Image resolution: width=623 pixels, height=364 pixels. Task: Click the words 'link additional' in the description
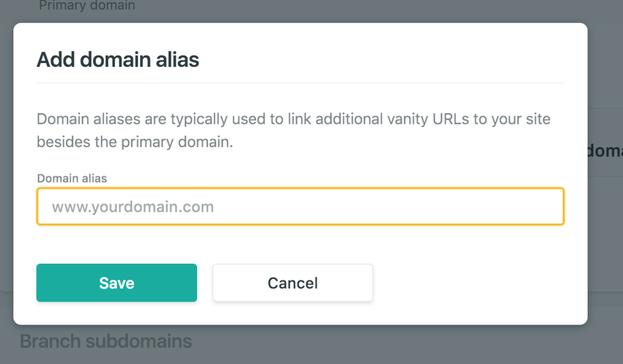(x=335, y=118)
